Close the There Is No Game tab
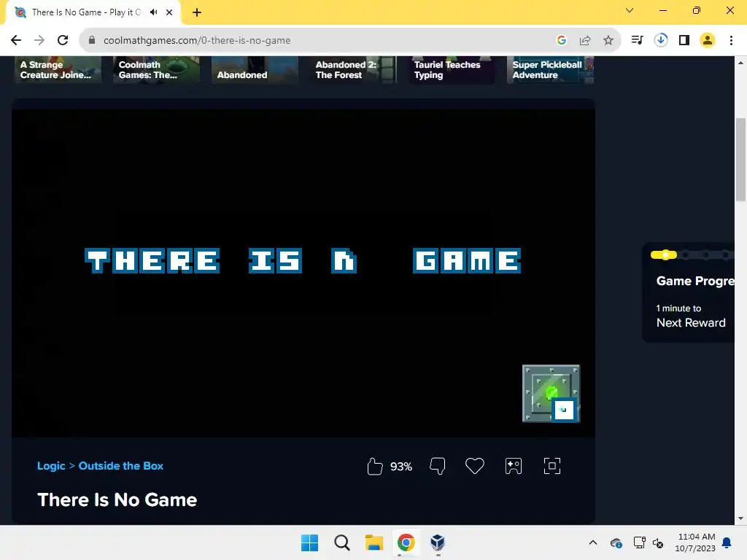 169,12
